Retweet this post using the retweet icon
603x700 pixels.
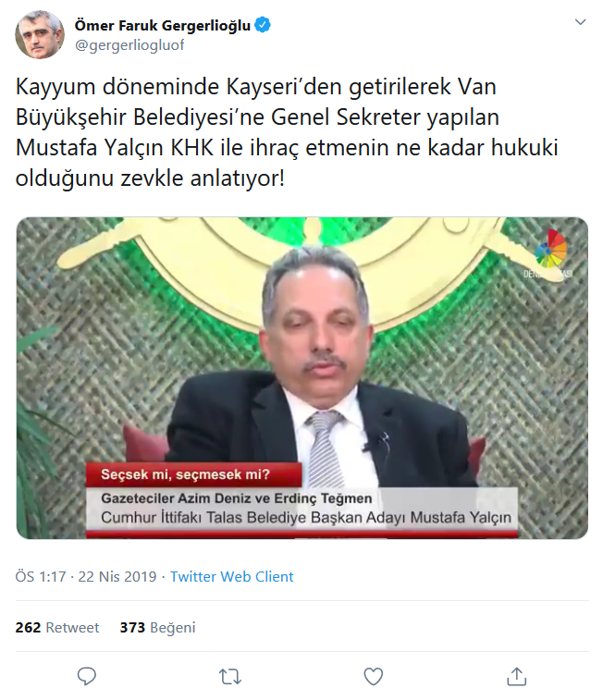[230, 677]
